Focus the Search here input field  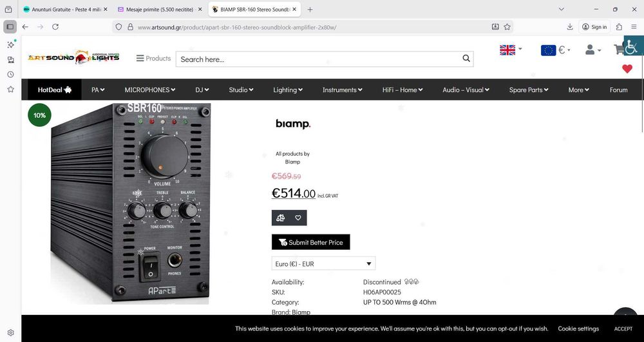pos(318,59)
